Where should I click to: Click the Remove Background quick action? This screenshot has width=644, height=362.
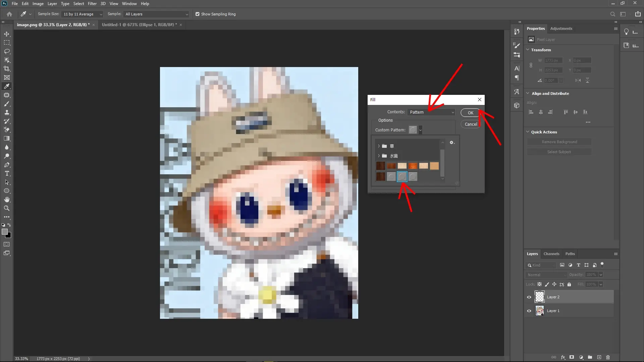tap(559, 141)
